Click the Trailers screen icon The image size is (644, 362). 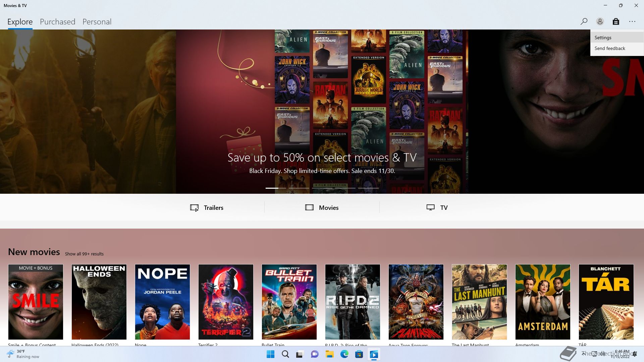point(194,208)
